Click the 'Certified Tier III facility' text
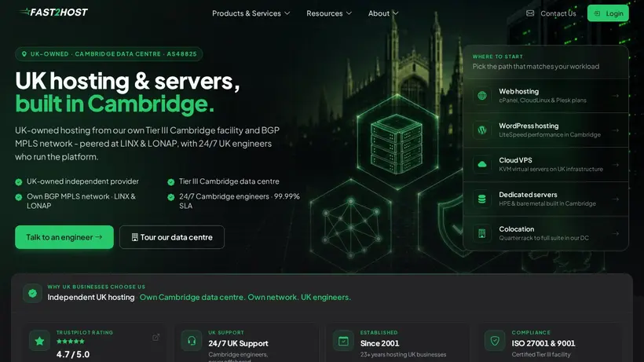 (541, 355)
